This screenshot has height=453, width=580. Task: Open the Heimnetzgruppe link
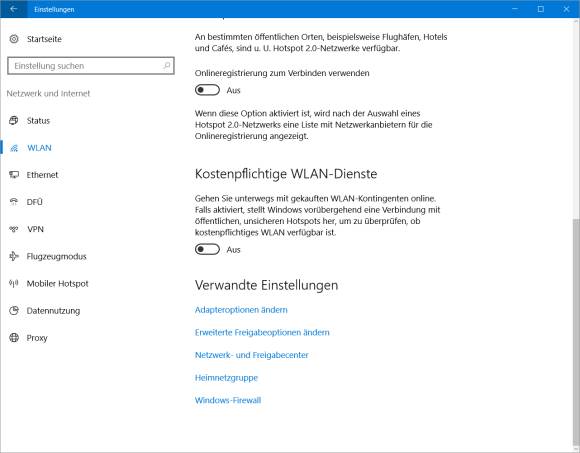(226, 378)
